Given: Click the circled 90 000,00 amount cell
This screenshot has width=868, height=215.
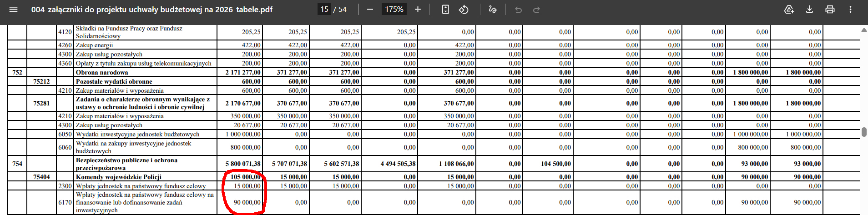Looking at the screenshot, I should (x=247, y=202).
